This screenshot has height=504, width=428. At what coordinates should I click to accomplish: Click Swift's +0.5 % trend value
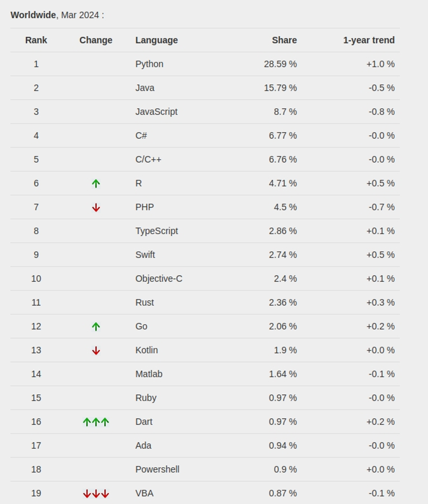click(380, 255)
